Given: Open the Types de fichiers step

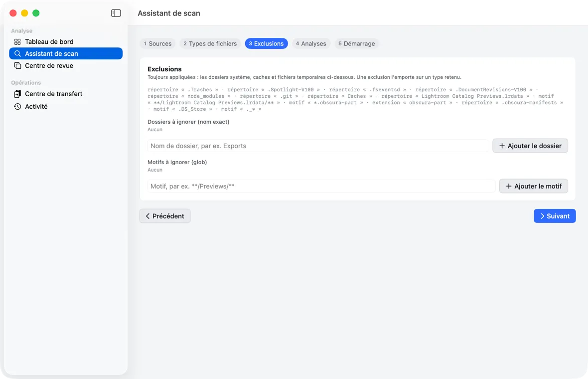Looking at the screenshot, I should [210, 43].
